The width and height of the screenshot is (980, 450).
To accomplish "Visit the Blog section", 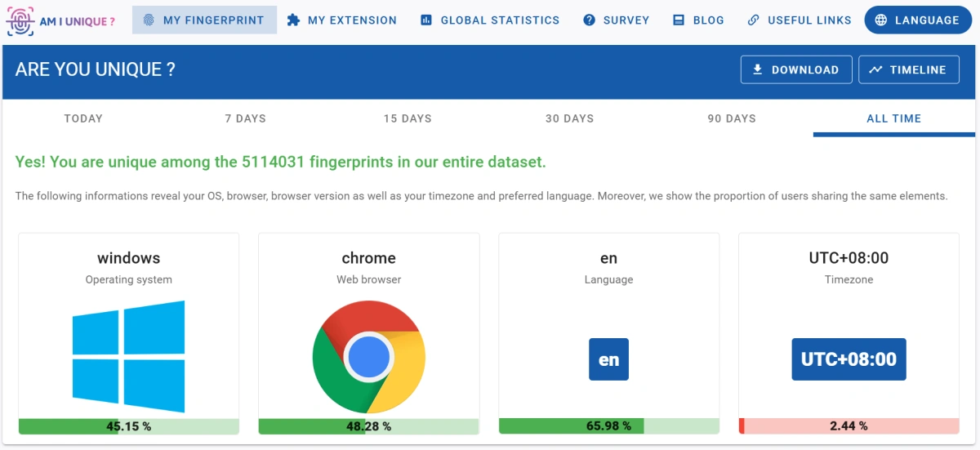I will point(698,20).
